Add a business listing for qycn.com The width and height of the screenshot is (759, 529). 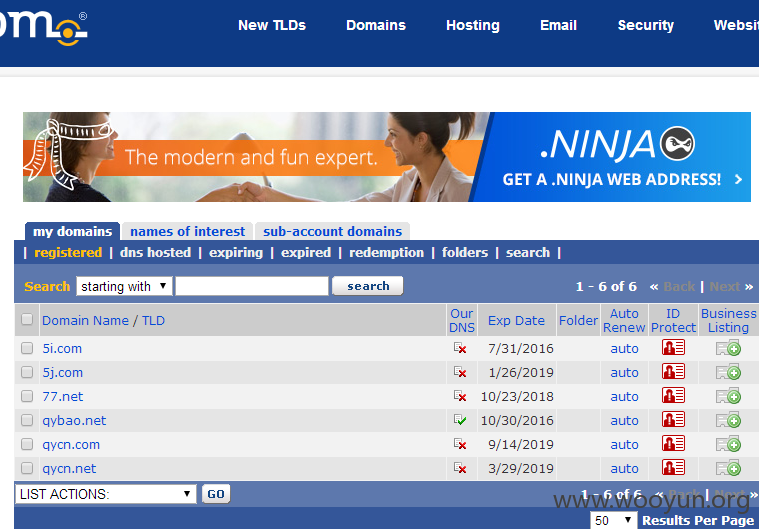[x=729, y=444]
